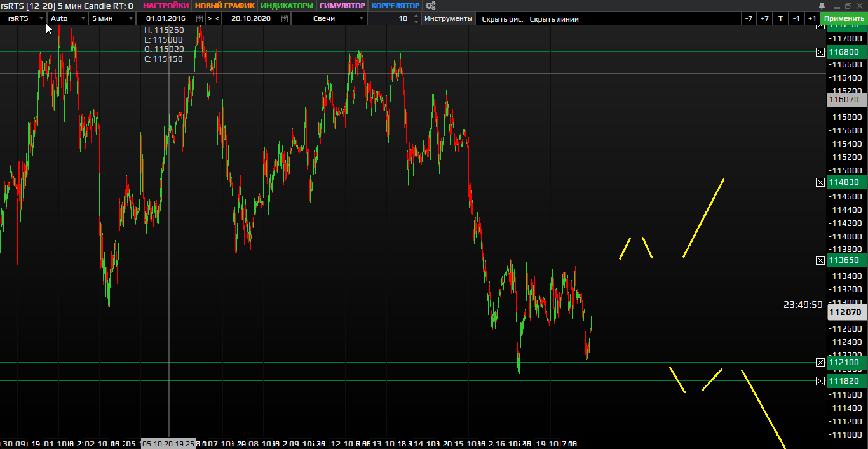
Task: Delete the 114830 horizontal line
Action: [x=820, y=182]
